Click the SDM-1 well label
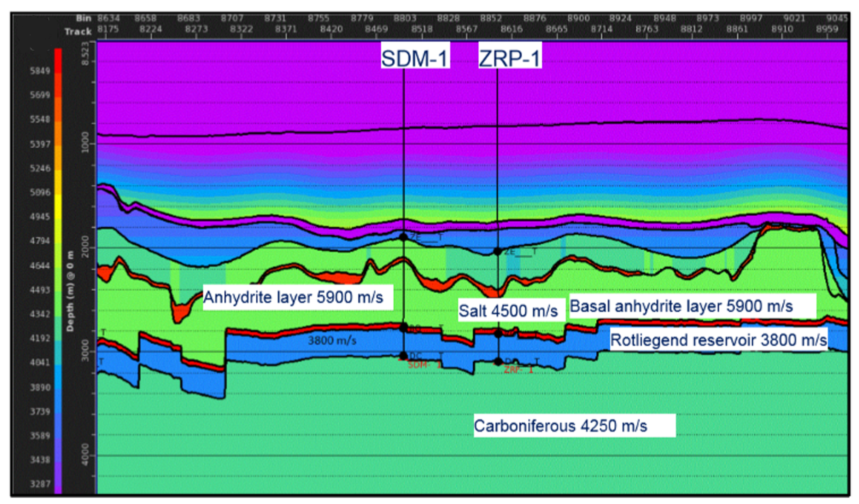 coord(414,58)
